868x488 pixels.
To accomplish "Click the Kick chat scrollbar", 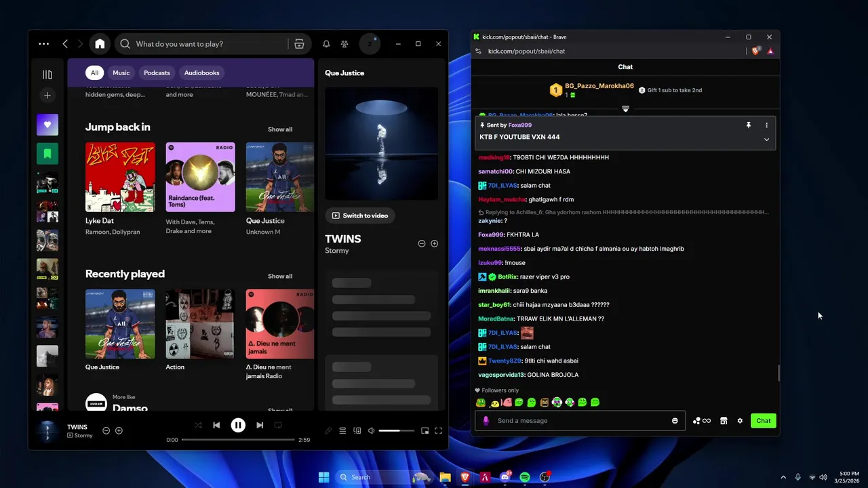I will (778, 373).
